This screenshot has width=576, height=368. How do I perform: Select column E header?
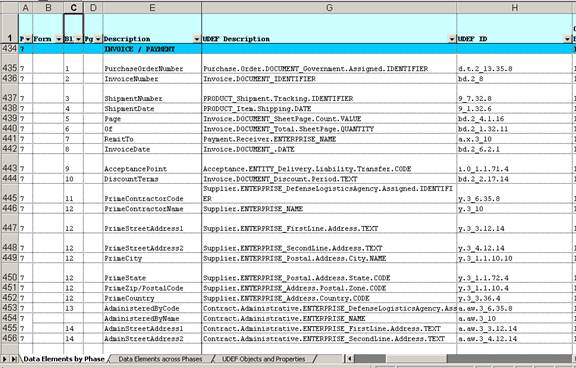pos(152,8)
